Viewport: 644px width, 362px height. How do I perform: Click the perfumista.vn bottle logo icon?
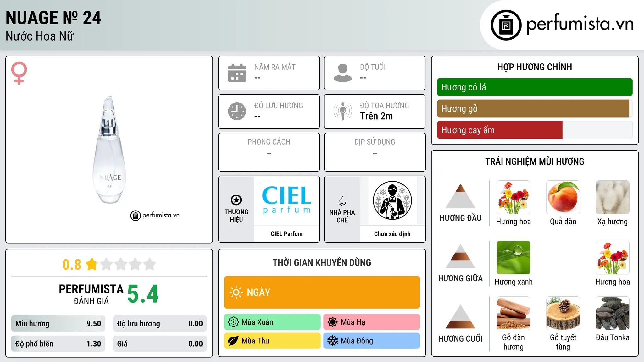click(506, 25)
